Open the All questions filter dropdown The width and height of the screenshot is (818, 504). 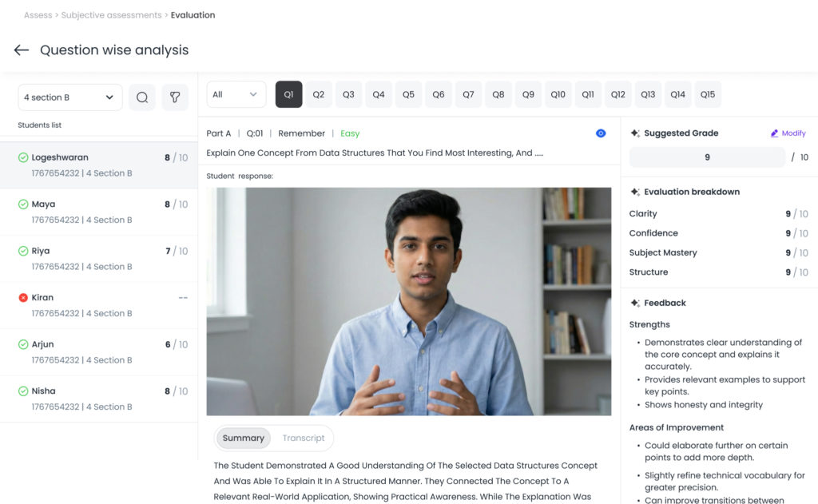(236, 94)
